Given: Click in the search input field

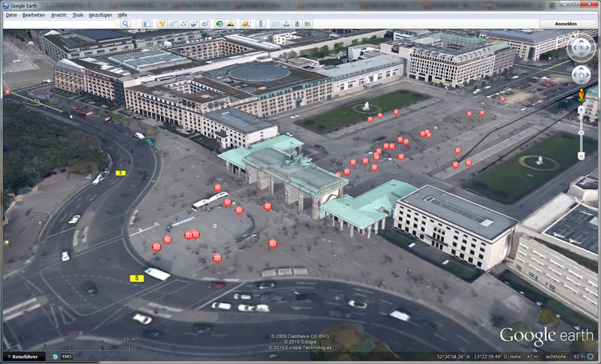Looking at the screenshot, I should [60, 24].
